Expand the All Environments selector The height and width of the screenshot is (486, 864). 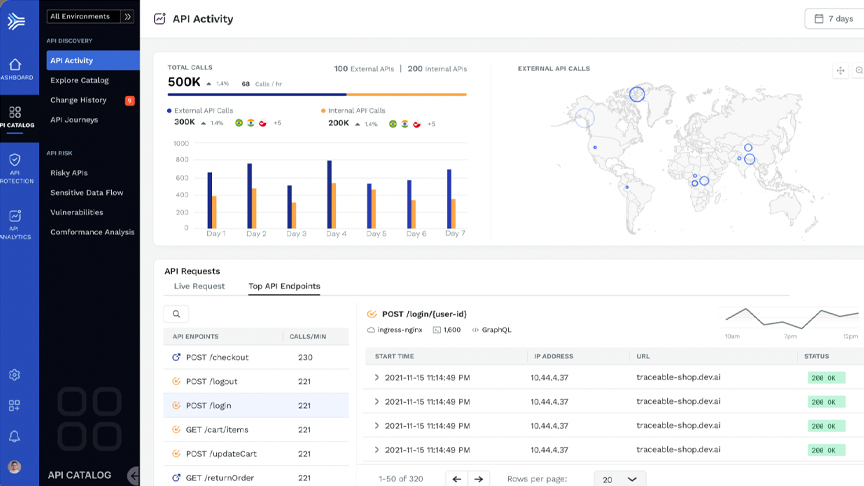[x=90, y=17]
